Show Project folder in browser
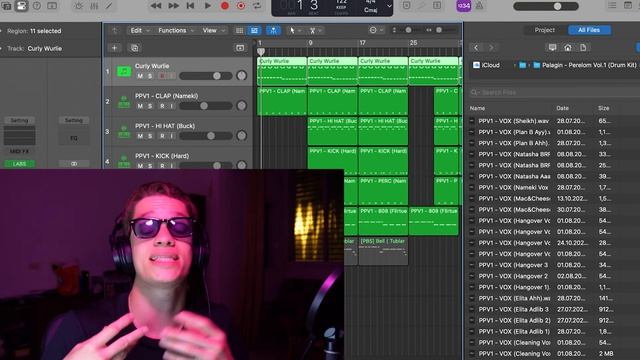The height and width of the screenshot is (360, 640). coord(583,48)
